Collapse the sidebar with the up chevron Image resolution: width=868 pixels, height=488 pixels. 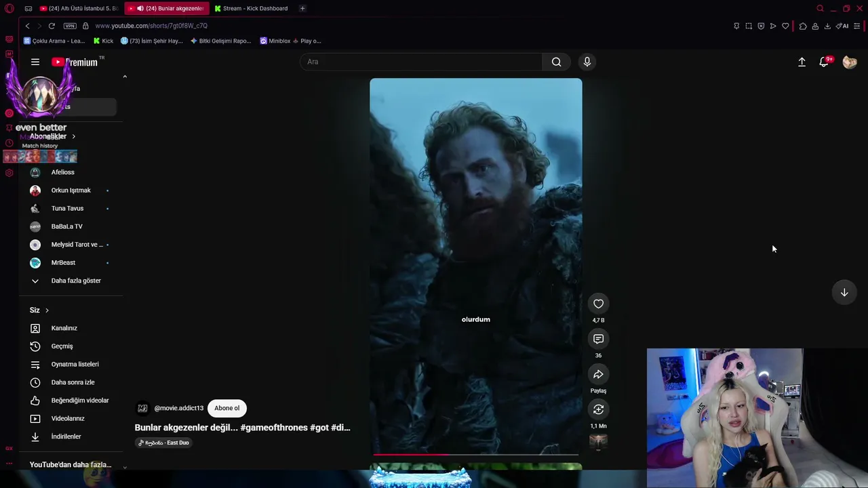point(125,77)
